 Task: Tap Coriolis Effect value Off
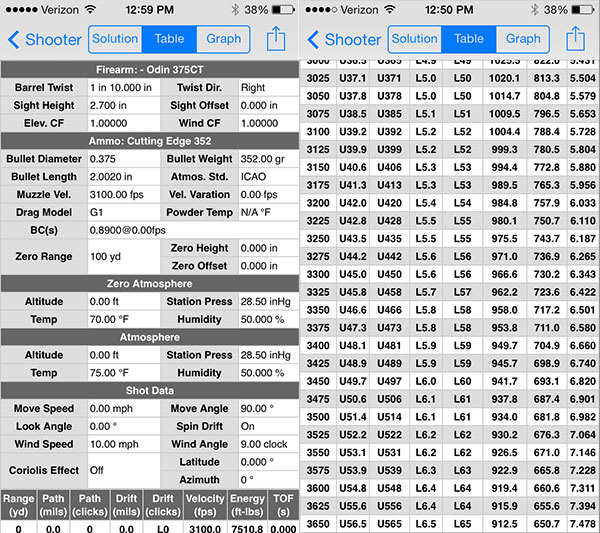(x=124, y=471)
